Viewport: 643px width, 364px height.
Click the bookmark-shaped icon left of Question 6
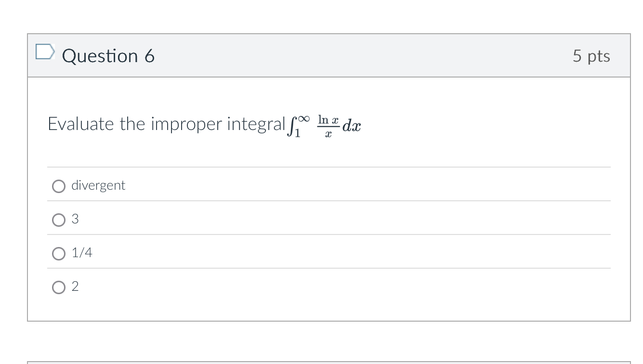[45, 53]
